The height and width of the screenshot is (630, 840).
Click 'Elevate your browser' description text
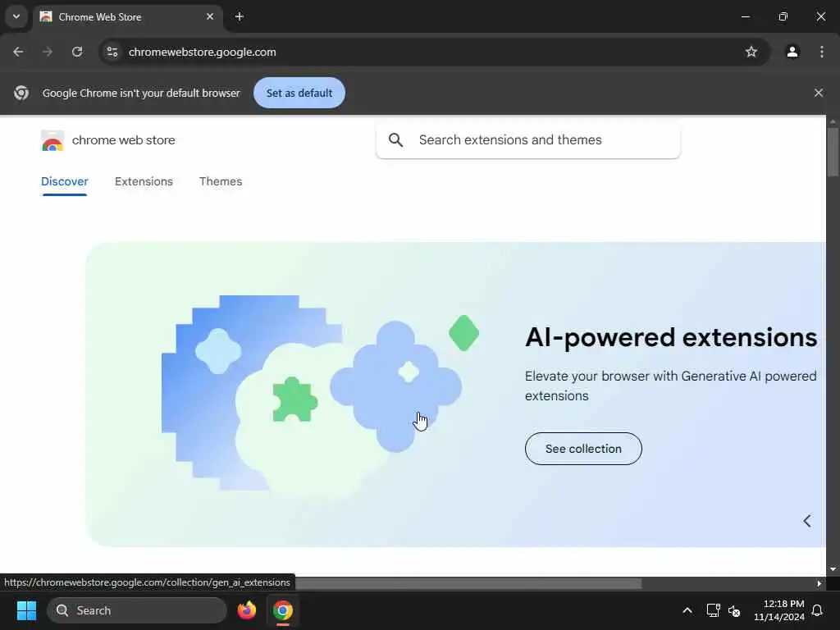point(671,386)
